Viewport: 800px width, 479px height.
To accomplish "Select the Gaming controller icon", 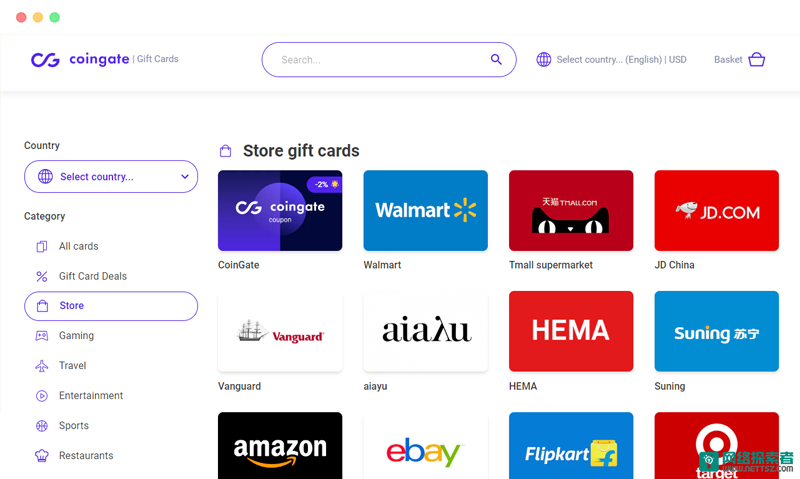I will [42, 336].
